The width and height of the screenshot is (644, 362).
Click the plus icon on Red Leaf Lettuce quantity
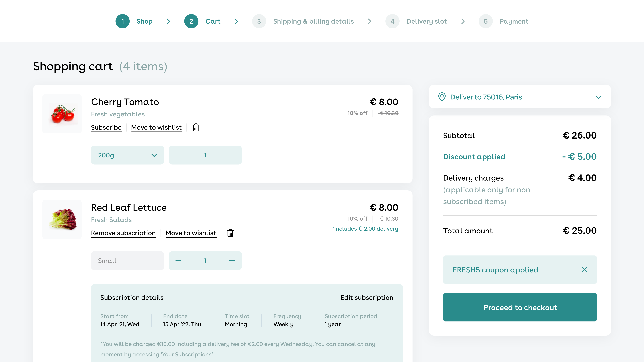pyautogui.click(x=232, y=260)
